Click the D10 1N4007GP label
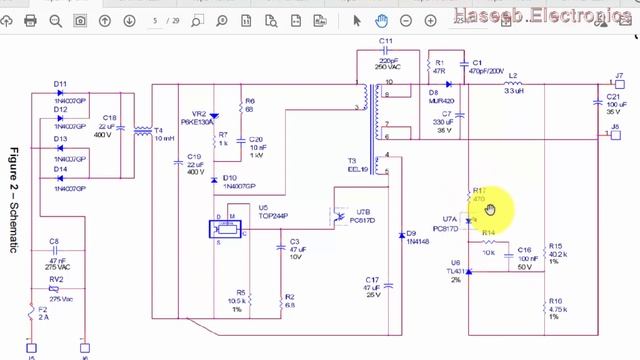 [239, 182]
